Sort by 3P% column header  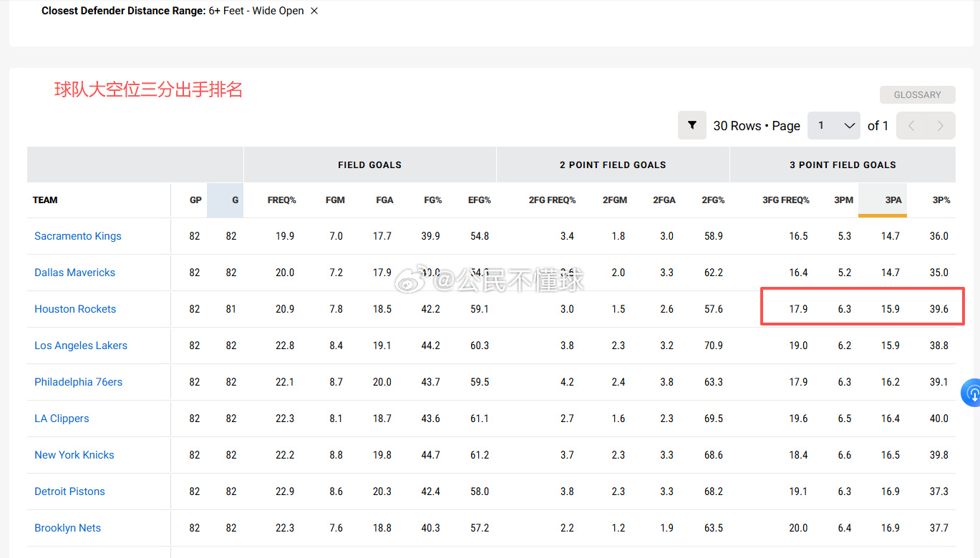pyautogui.click(x=941, y=200)
